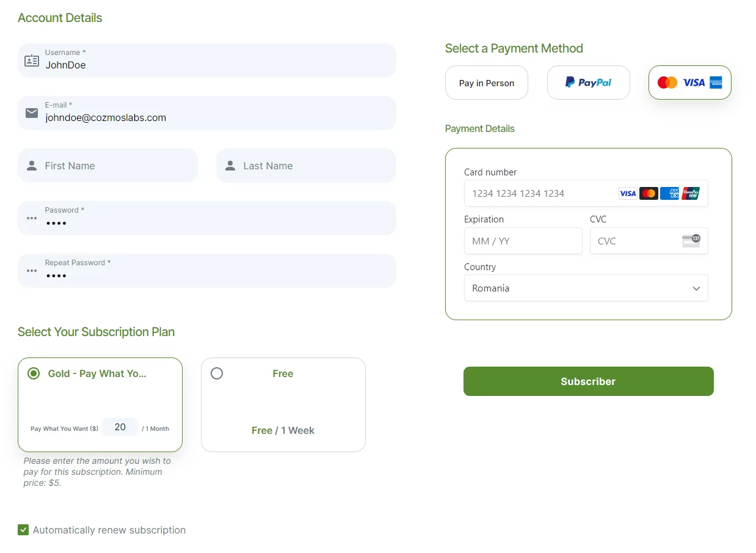Choose the Pay in Person payment method

[x=487, y=82]
